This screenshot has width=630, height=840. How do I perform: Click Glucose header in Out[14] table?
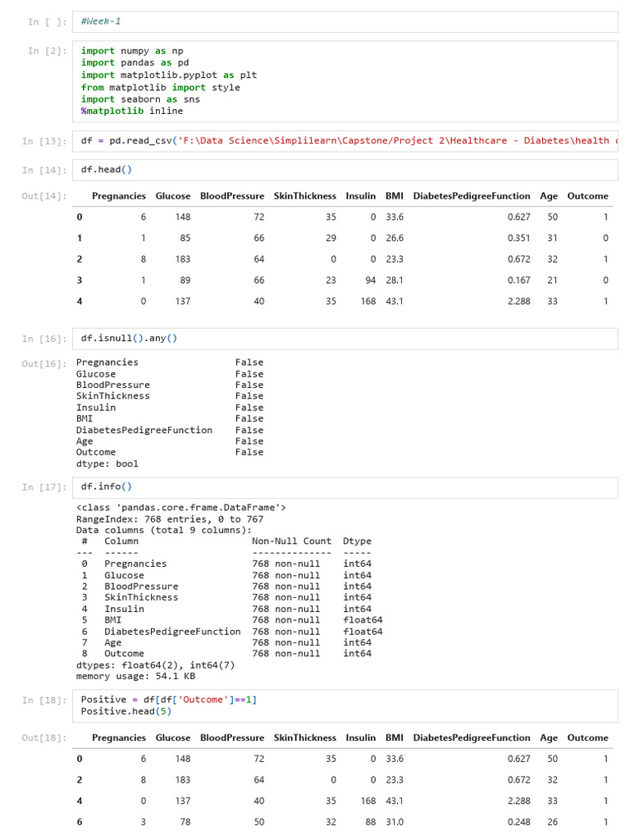coord(173,196)
